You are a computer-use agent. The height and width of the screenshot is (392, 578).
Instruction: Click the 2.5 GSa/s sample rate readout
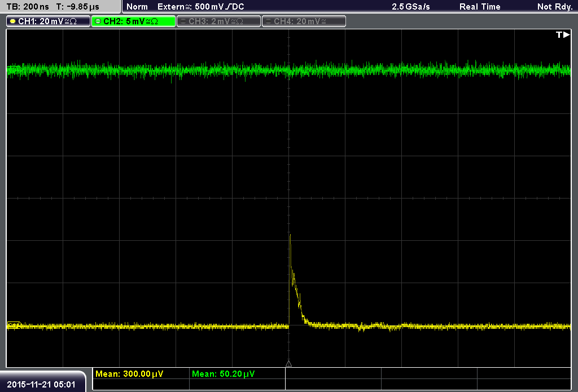point(411,7)
